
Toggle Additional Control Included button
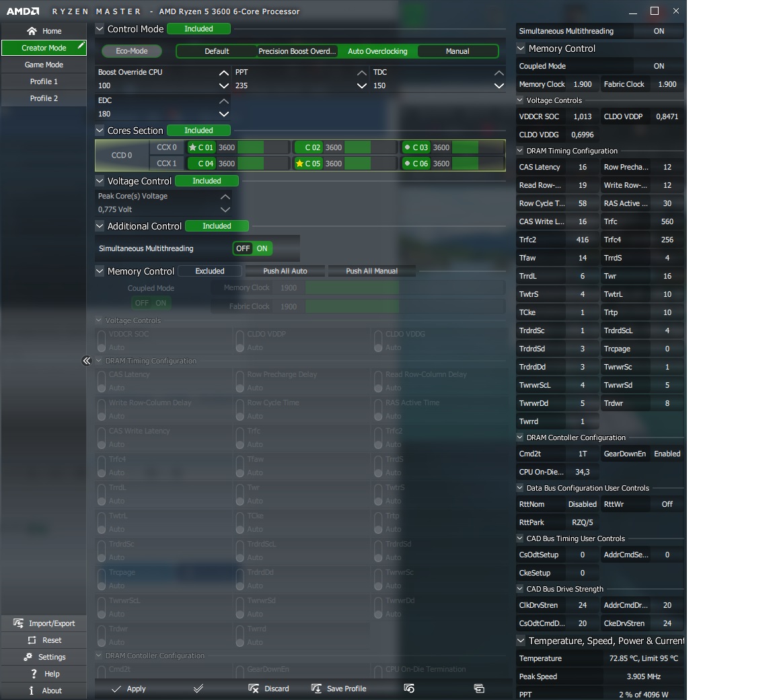click(x=217, y=226)
